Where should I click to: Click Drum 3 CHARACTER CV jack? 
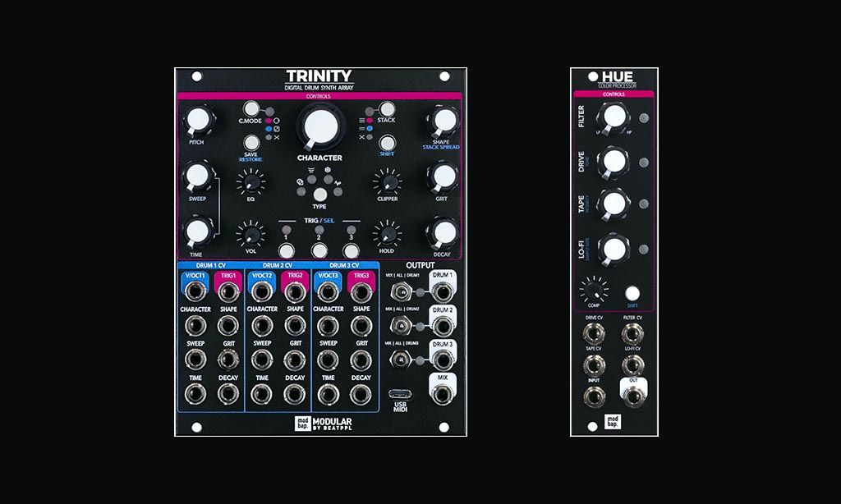tap(328, 326)
